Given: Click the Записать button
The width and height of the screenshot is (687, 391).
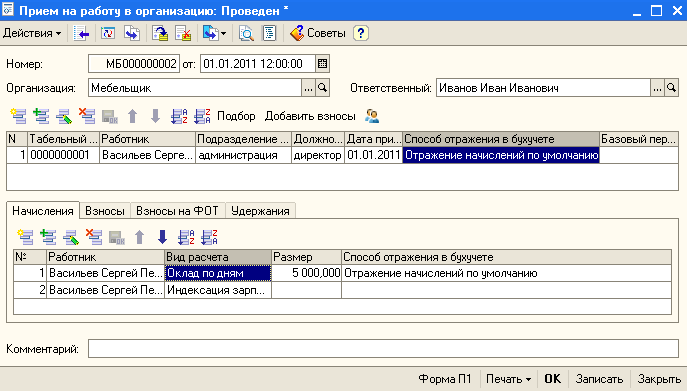Looking at the screenshot, I should click(599, 379).
